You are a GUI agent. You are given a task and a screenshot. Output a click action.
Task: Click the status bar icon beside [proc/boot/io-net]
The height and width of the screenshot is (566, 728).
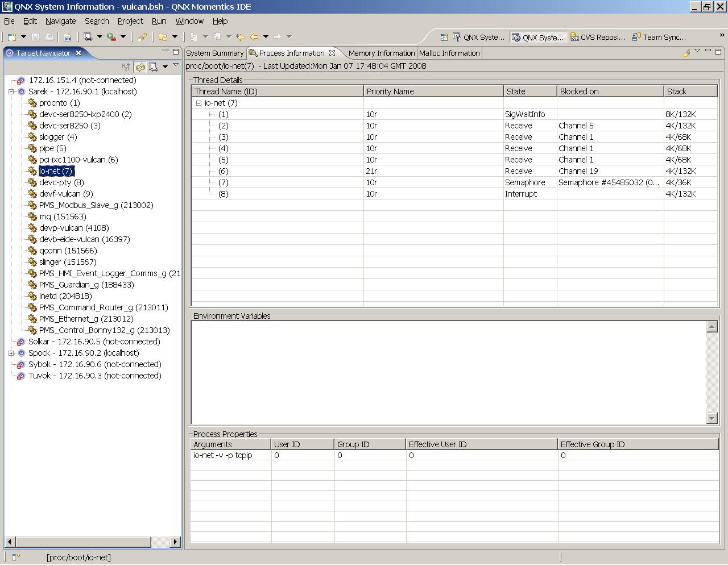tap(16, 557)
